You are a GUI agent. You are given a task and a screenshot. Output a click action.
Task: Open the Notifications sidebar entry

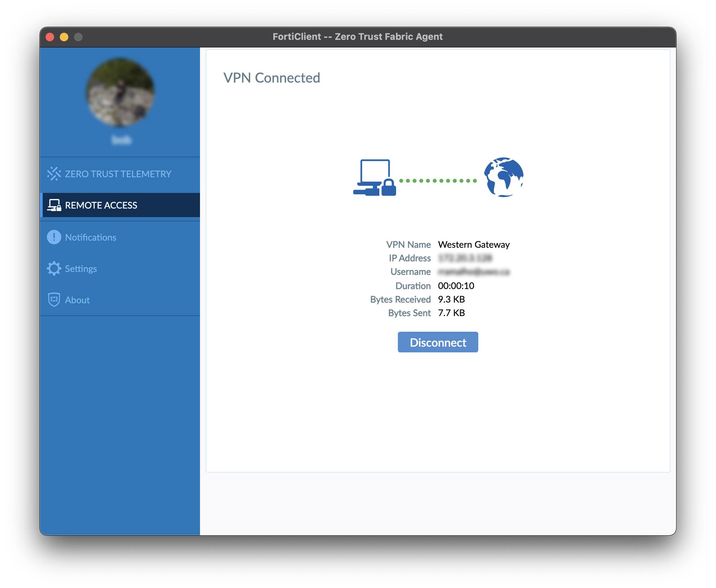click(x=90, y=237)
